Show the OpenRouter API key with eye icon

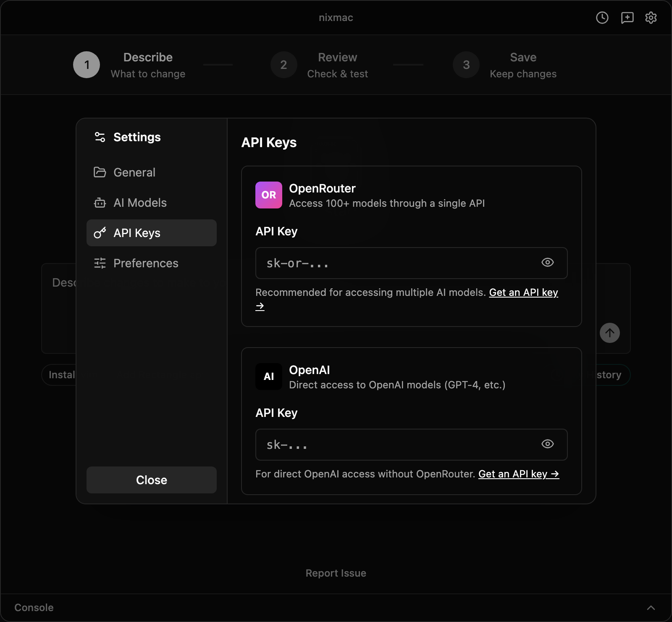point(548,263)
